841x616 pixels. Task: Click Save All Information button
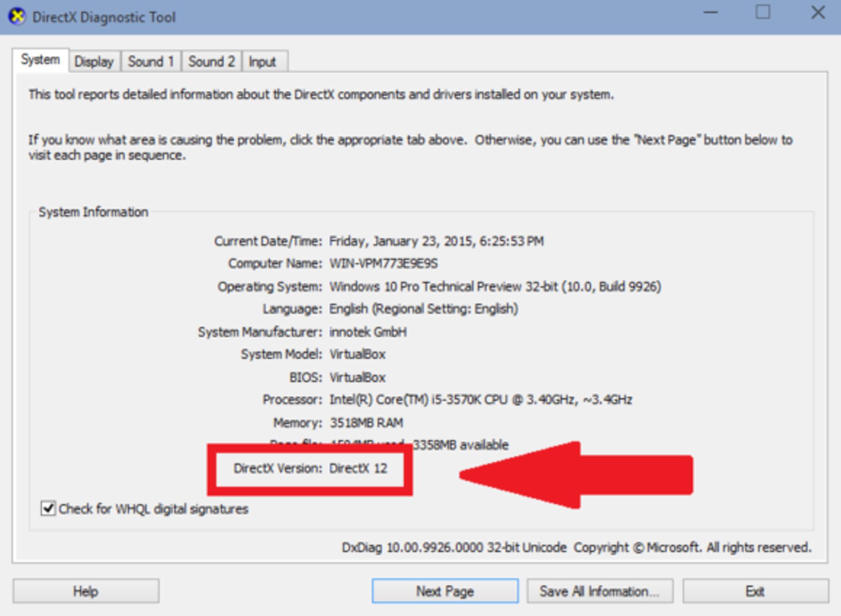pos(600,591)
